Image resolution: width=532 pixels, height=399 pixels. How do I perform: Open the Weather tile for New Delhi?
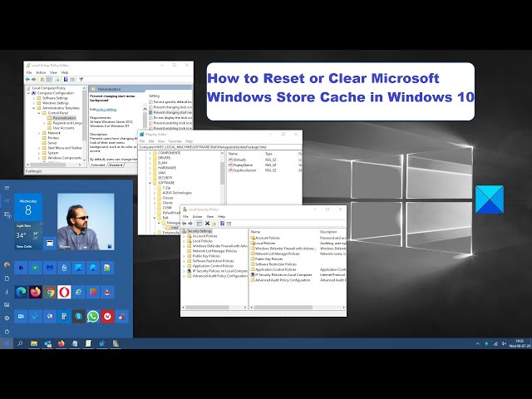[28, 236]
